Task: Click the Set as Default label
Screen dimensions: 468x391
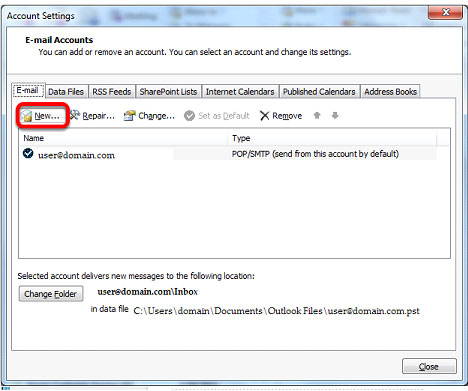Action: point(224,116)
